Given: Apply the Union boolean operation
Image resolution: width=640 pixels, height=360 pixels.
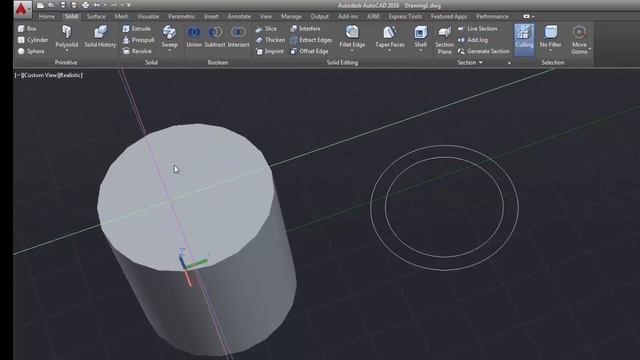Looking at the screenshot, I should pyautogui.click(x=194, y=37).
